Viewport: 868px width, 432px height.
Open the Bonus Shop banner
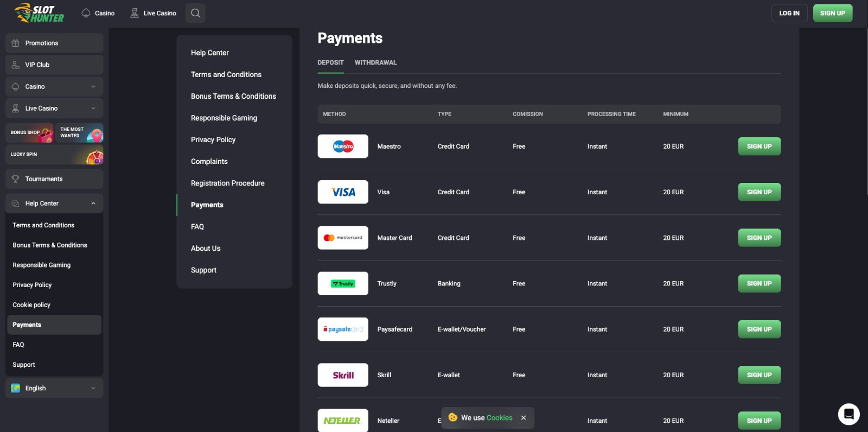30,132
